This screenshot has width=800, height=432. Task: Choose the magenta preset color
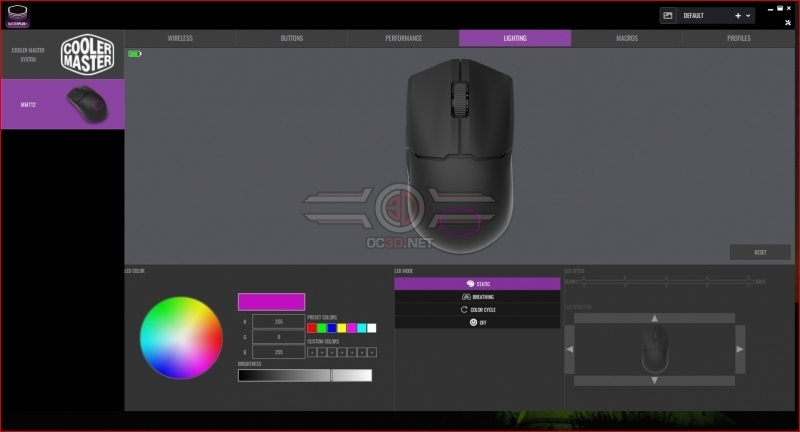352,328
